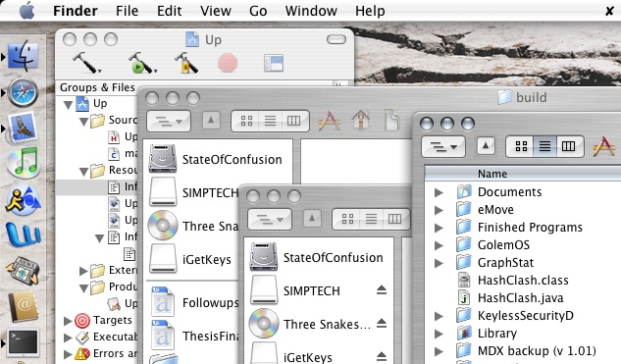The image size is (621, 364).
Task: Select HashClash.java file
Action: [520, 298]
